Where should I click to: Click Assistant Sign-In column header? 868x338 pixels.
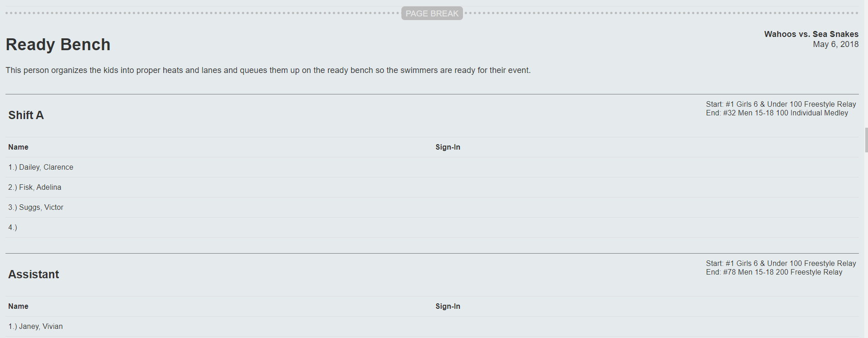pyautogui.click(x=448, y=307)
